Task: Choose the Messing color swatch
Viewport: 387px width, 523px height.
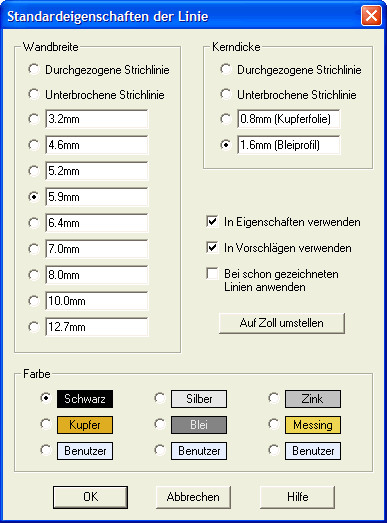Action: [313, 425]
